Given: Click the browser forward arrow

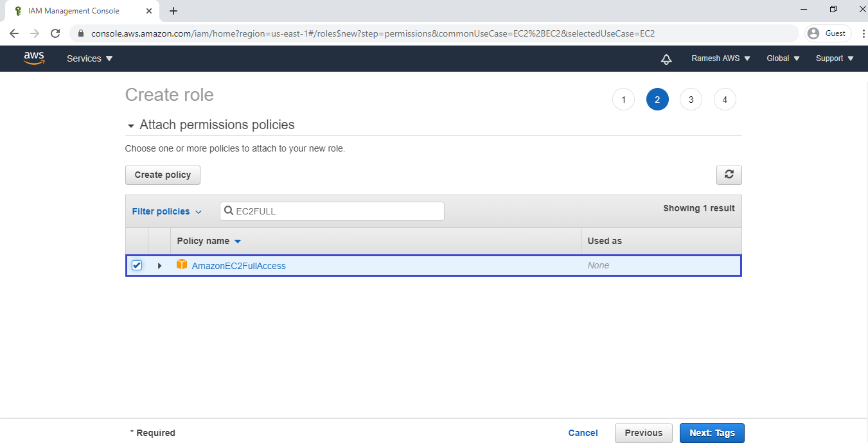Looking at the screenshot, I should coord(35,33).
